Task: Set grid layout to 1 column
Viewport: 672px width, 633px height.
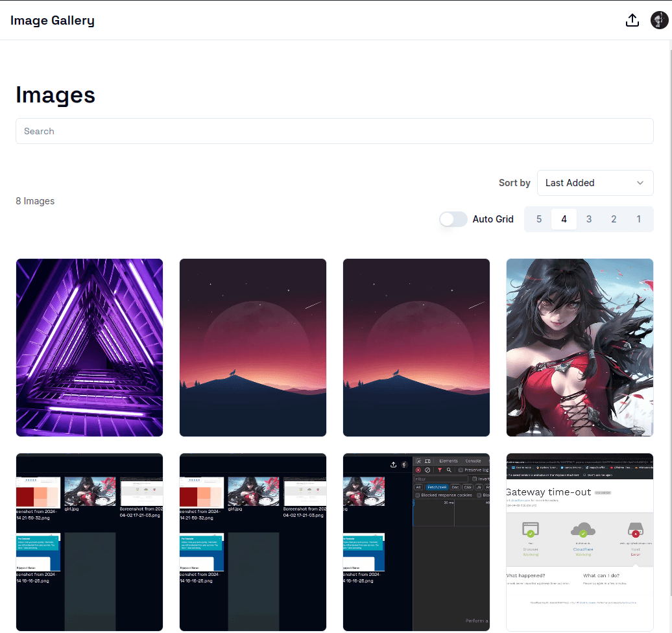Action: [638, 219]
